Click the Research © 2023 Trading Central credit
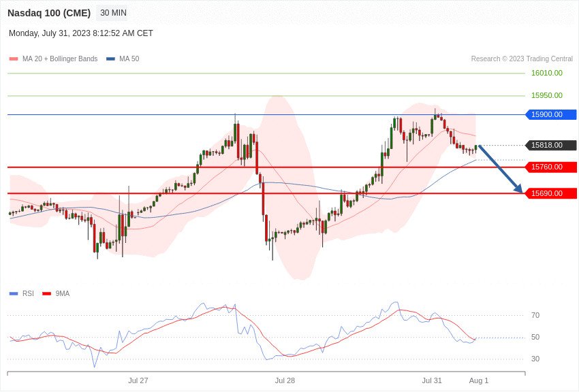Screen dimensions: 579x392 point(522,59)
